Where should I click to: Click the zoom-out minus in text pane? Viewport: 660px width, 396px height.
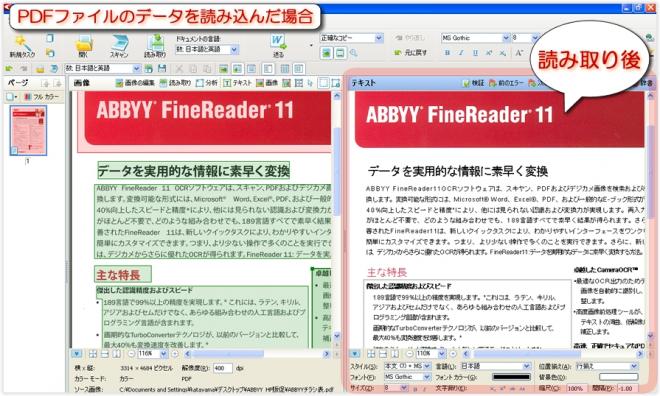[x=409, y=354]
